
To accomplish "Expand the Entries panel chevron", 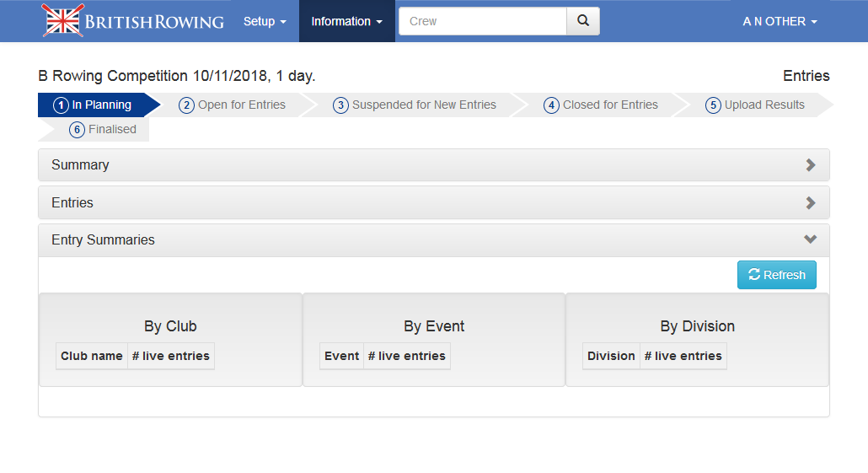I will pos(810,203).
